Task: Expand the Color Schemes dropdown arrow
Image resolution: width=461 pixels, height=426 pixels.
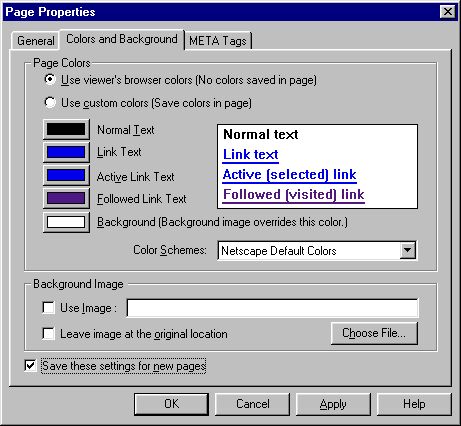Action: tap(408, 250)
